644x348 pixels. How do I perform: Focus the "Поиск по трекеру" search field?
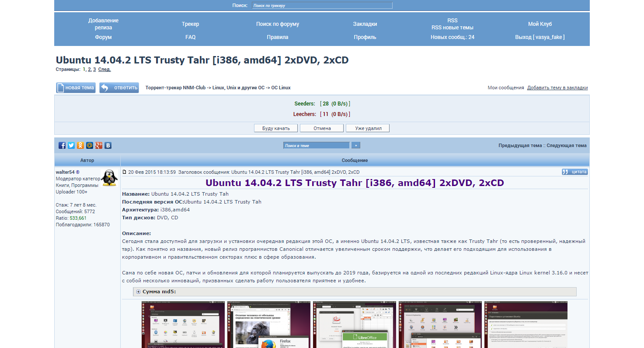[322, 6]
